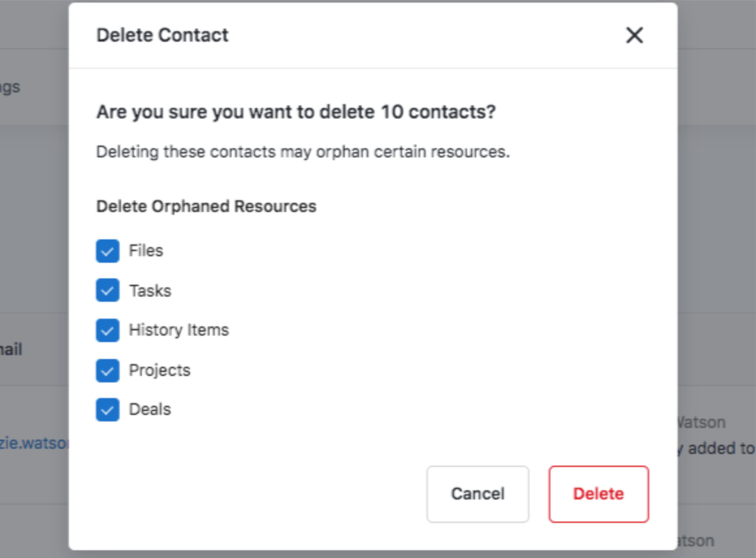Image resolution: width=756 pixels, height=558 pixels.
Task: Click the "History Items" label text
Action: click(x=179, y=330)
